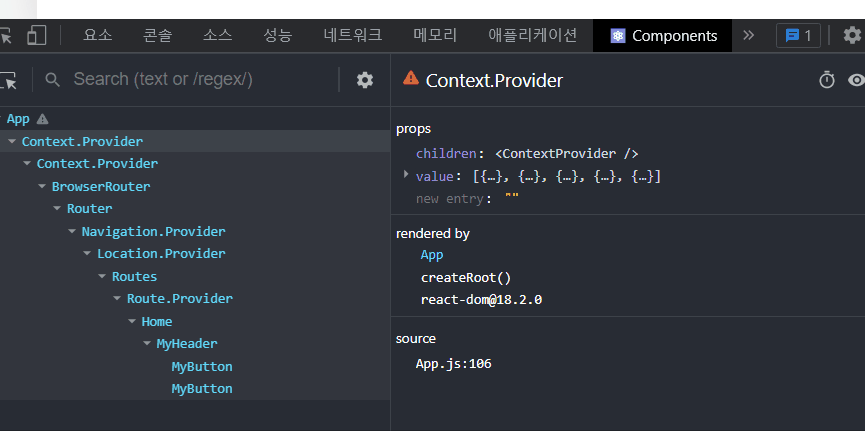Select BrowserRouter in component tree

(101, 187)
